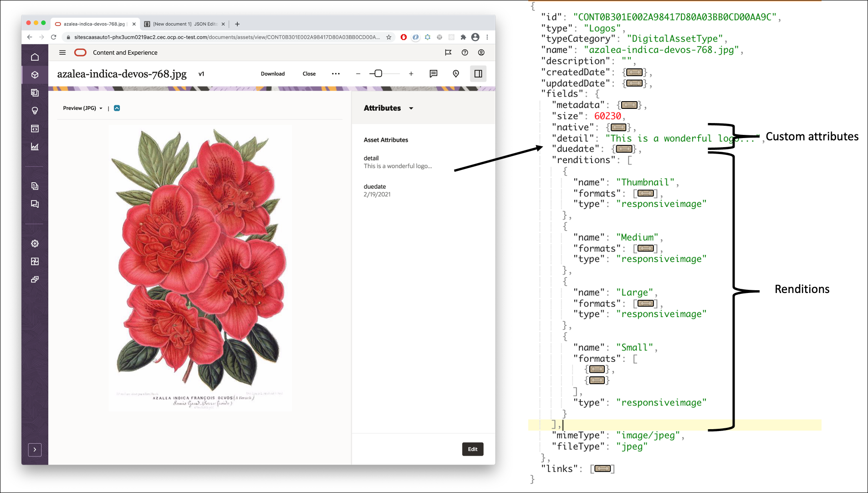This screenshot has width=868, height=493.
Task: Click the Close button in the asset toolbar
Action: (309, 74)
